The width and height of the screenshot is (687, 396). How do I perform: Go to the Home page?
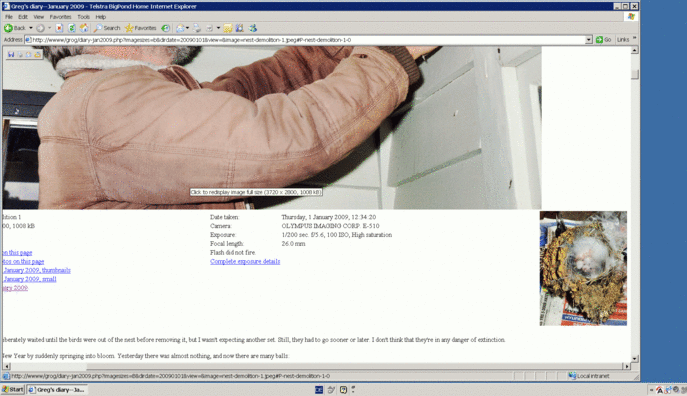84,28
